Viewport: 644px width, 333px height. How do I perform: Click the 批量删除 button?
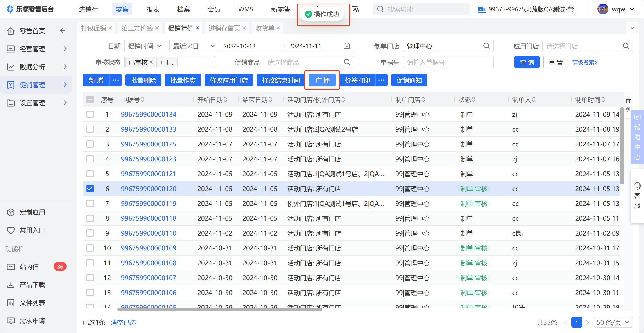[143, 80]
